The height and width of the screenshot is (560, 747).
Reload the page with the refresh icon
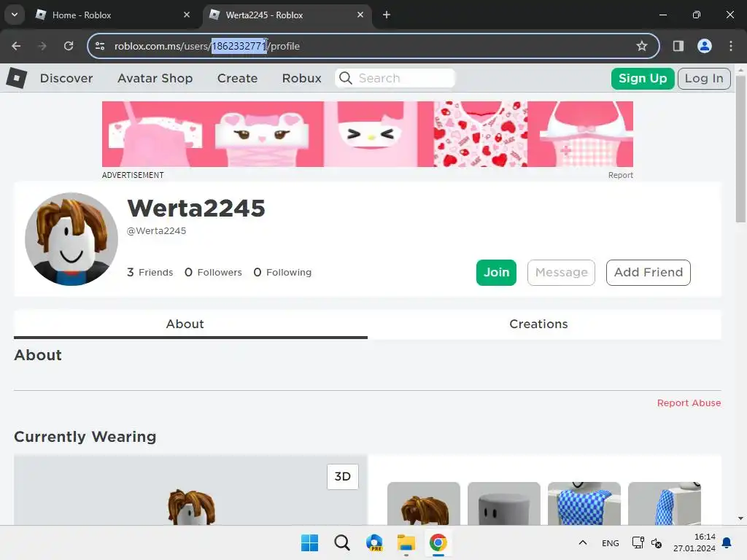pos(69,46)
